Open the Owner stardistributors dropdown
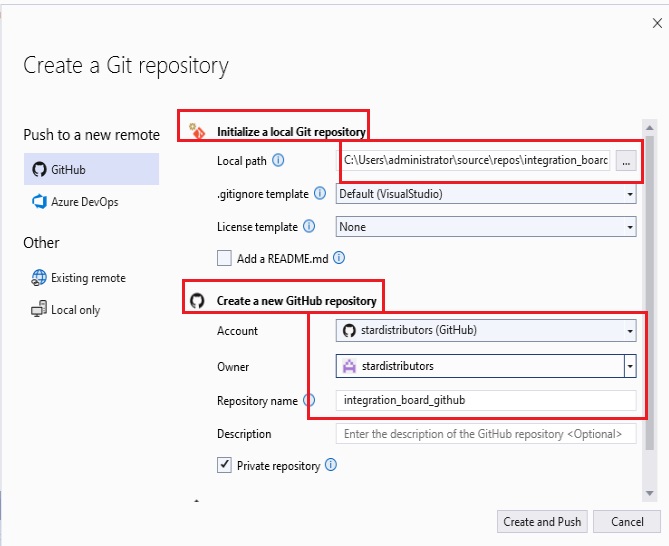 [486, 366]
